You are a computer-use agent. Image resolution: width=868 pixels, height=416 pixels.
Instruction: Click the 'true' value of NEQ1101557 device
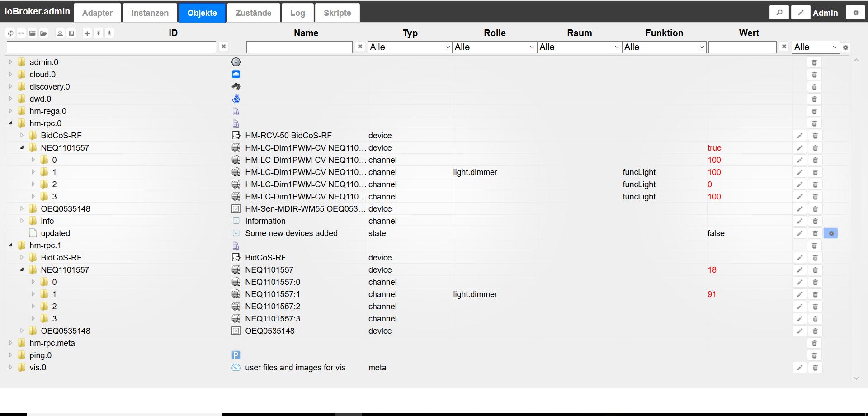[714, 148]
